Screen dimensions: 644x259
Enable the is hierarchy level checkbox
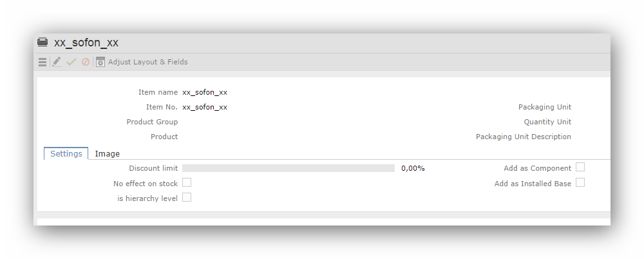(187, 198)
